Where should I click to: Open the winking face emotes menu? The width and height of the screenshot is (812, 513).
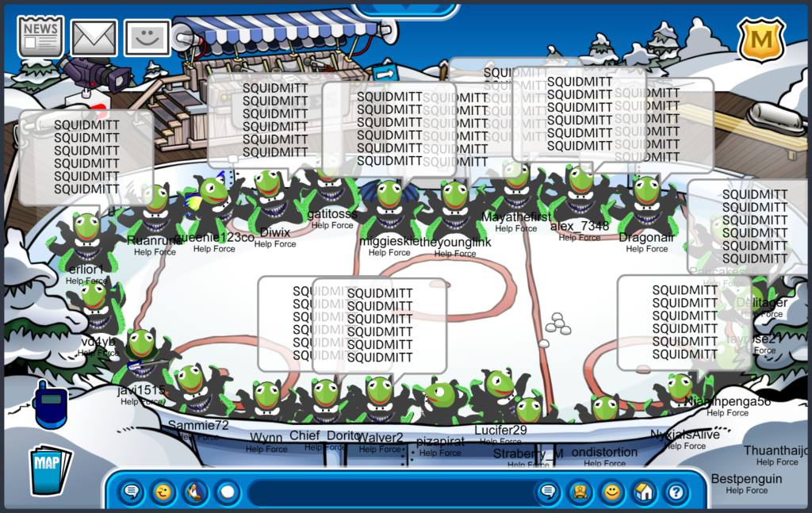point(163,492)
